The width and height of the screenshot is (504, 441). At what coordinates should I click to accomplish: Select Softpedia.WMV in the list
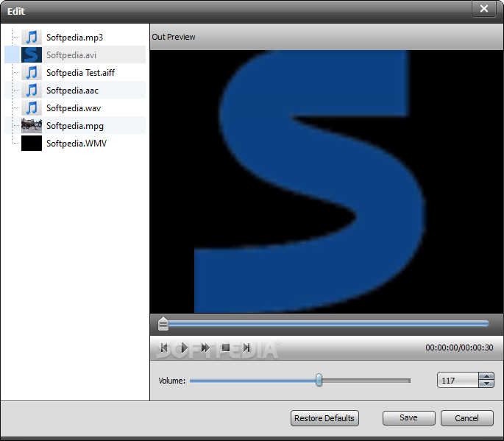pyautogui.click(x=77, y=143)
